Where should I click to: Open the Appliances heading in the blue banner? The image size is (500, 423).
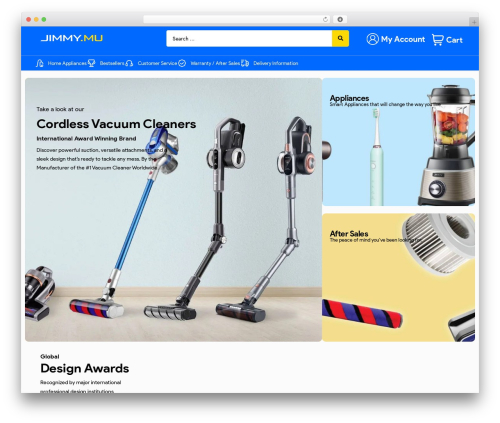click(x=349, y=98)
